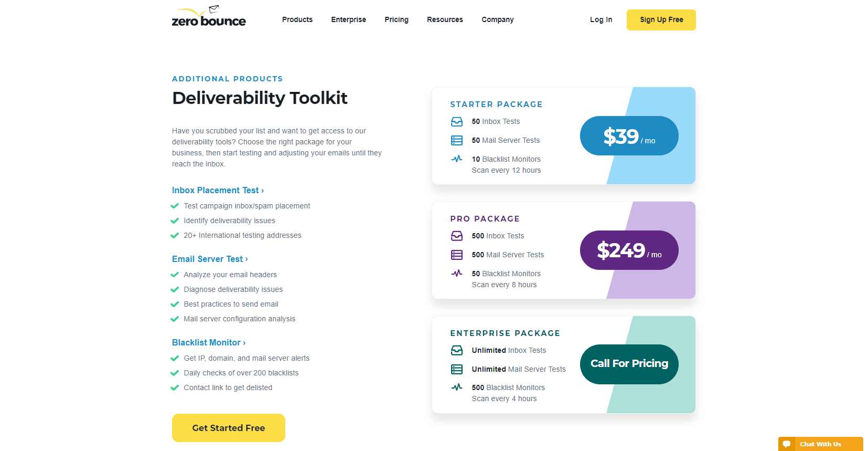Click the Enterprise package inbox tray icon

[x=457, y=351]
